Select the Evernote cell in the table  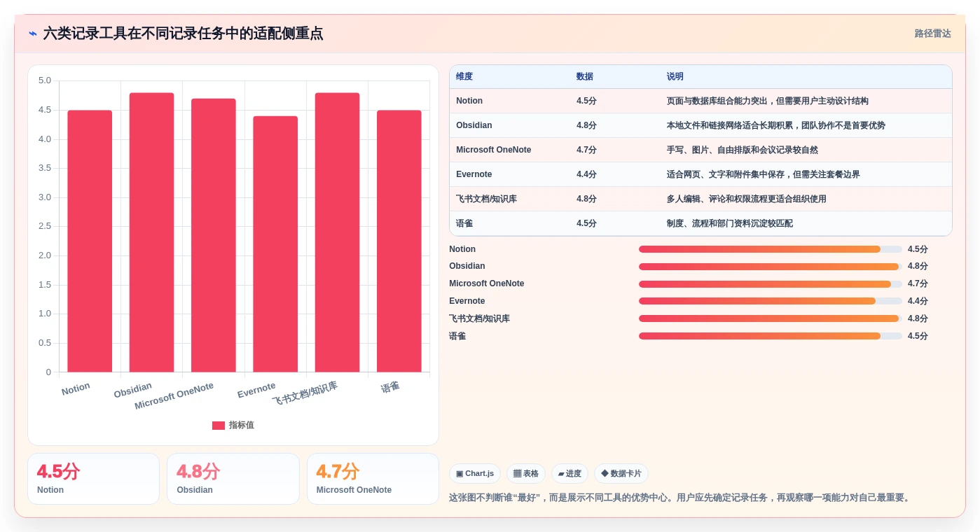[x=474, y=174]
